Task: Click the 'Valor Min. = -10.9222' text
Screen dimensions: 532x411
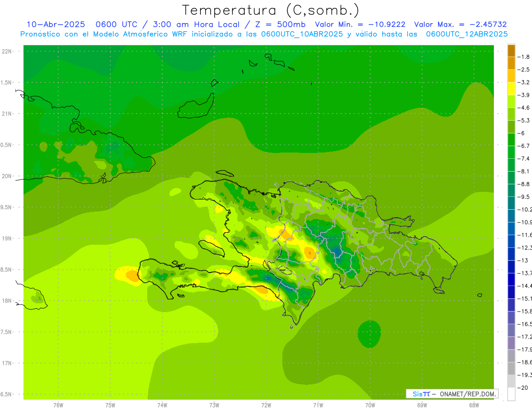Action: (360, 24)
